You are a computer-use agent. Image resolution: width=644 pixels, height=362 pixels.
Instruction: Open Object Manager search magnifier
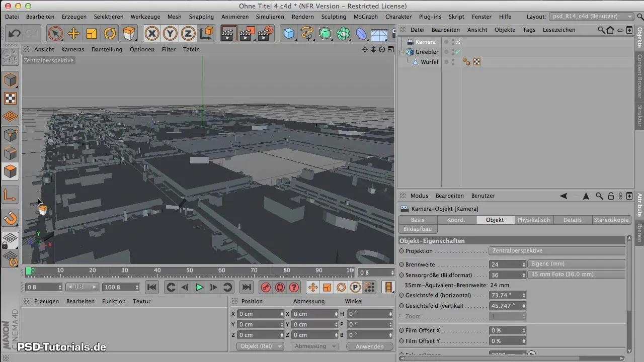pyautogui.click(x=601, y=30)
